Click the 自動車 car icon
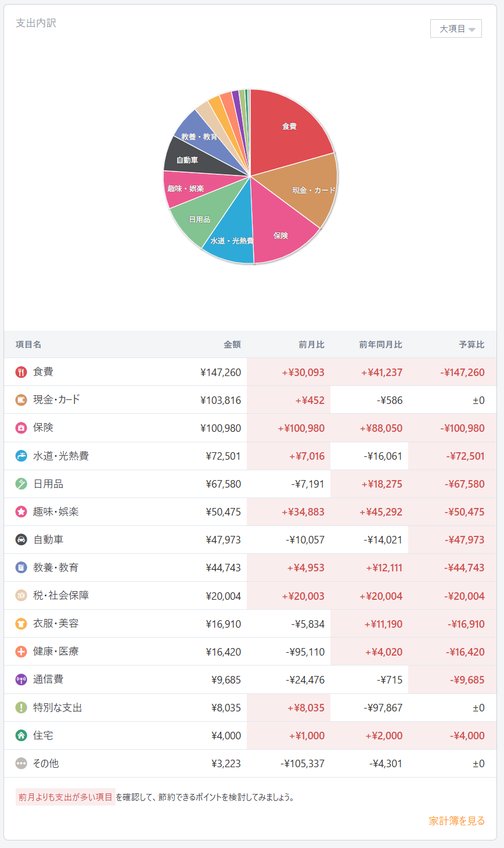 click(21, 540)
